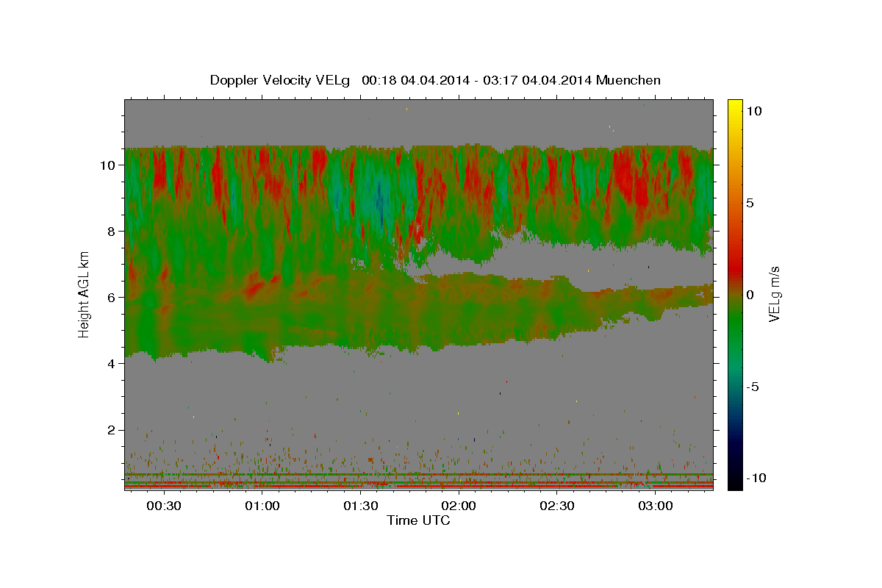
Task: Click the colorbar -5 tick label
Action: 753,387
